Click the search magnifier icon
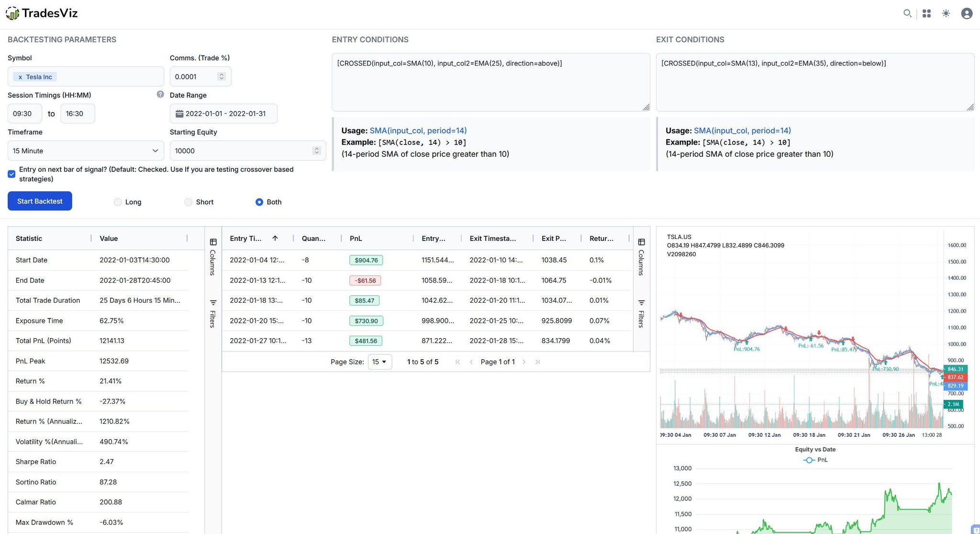Image resolution: width=980 pixels, height=534 pixels. [x=907, y=13]
